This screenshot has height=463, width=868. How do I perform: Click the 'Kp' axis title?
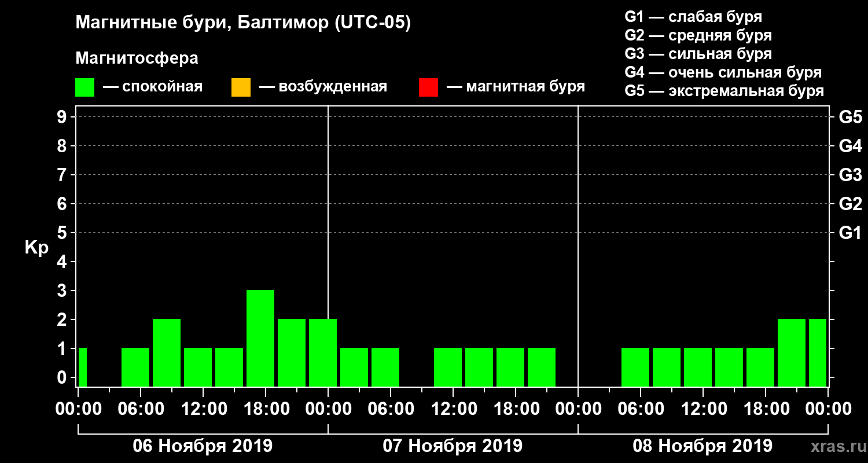coord(36,248)
